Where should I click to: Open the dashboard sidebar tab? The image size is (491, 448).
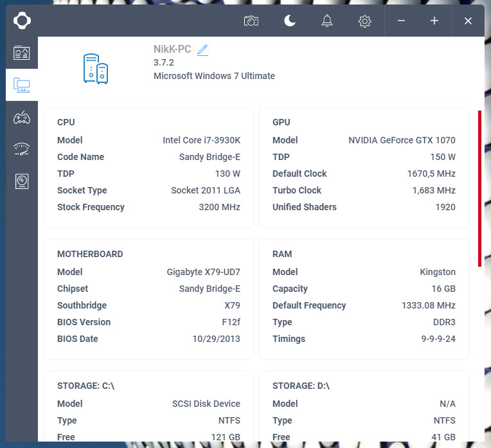22,53
